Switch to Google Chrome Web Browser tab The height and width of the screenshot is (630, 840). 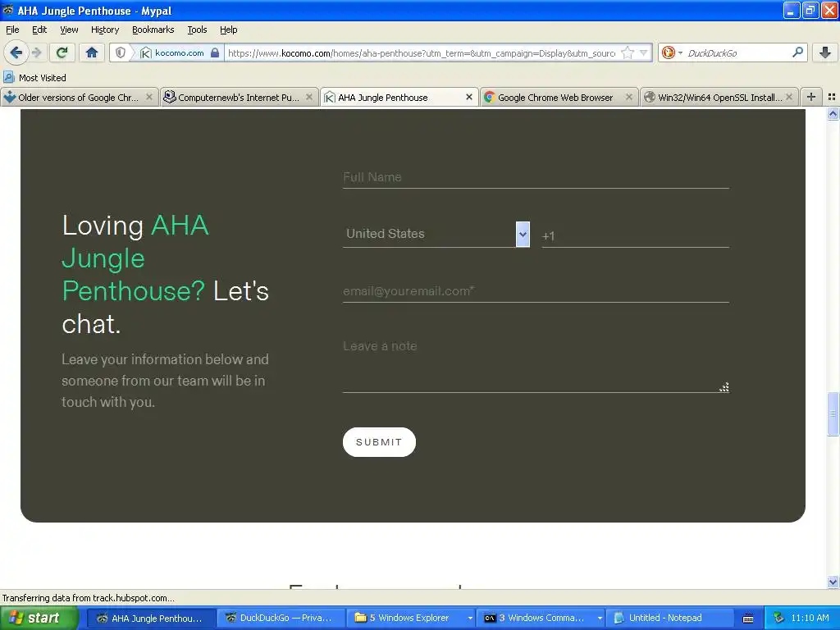pos(559,98)
